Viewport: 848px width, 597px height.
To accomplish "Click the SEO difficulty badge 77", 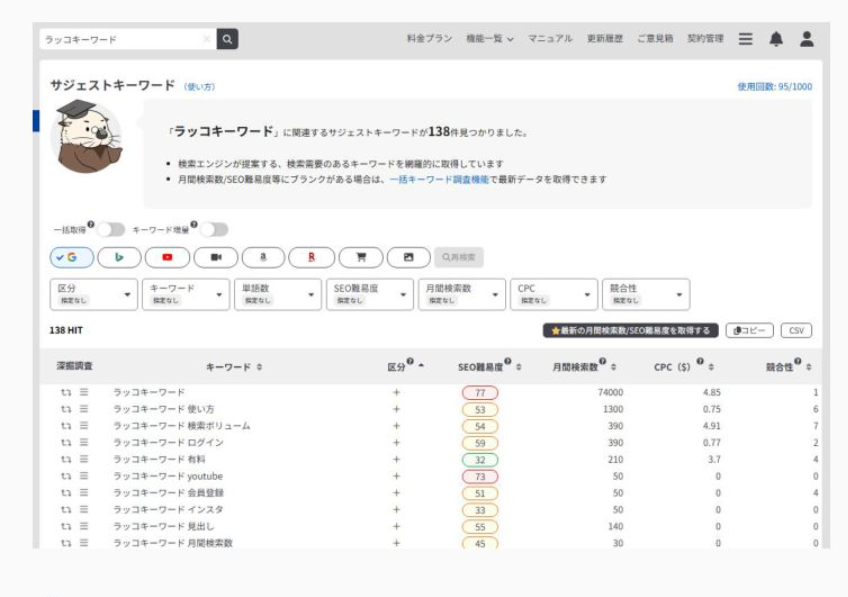I will click(x=480, y=393).
